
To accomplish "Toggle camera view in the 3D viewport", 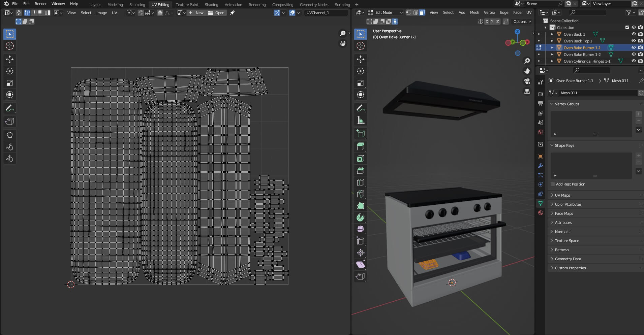I will coord(527,81).
